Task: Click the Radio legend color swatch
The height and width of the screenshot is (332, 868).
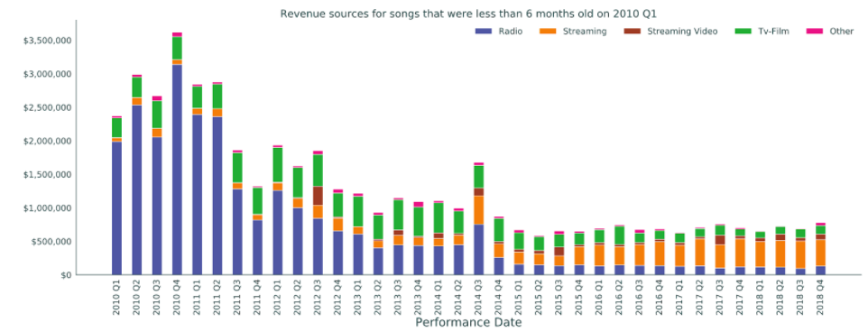Action: pos(484,32)
